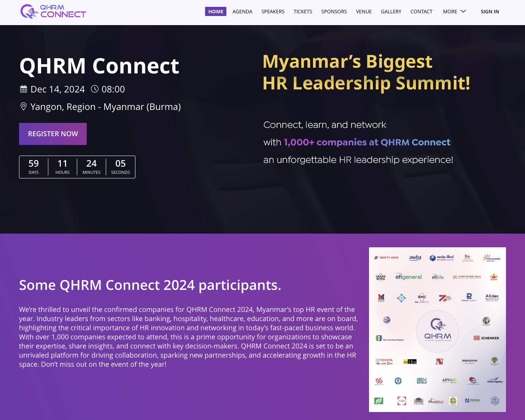The width and height of the screenshot is (525, 420).
Task: Open the MORE navigation dropdown
Action: pos(450,12)
